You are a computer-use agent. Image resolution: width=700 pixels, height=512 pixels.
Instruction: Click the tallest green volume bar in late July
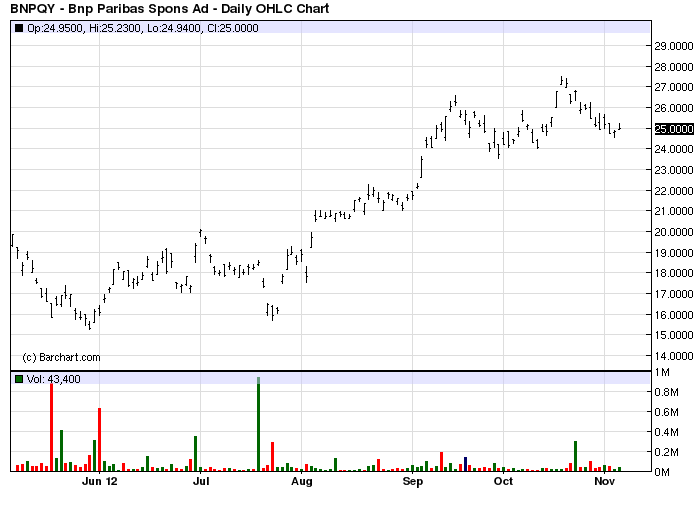click(x=258, y=424)
